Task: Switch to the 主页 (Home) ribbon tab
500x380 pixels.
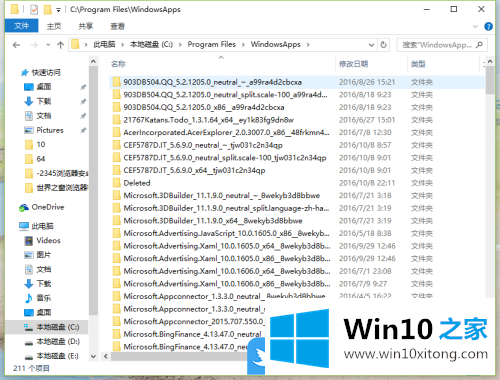Action: pos(54,26)
